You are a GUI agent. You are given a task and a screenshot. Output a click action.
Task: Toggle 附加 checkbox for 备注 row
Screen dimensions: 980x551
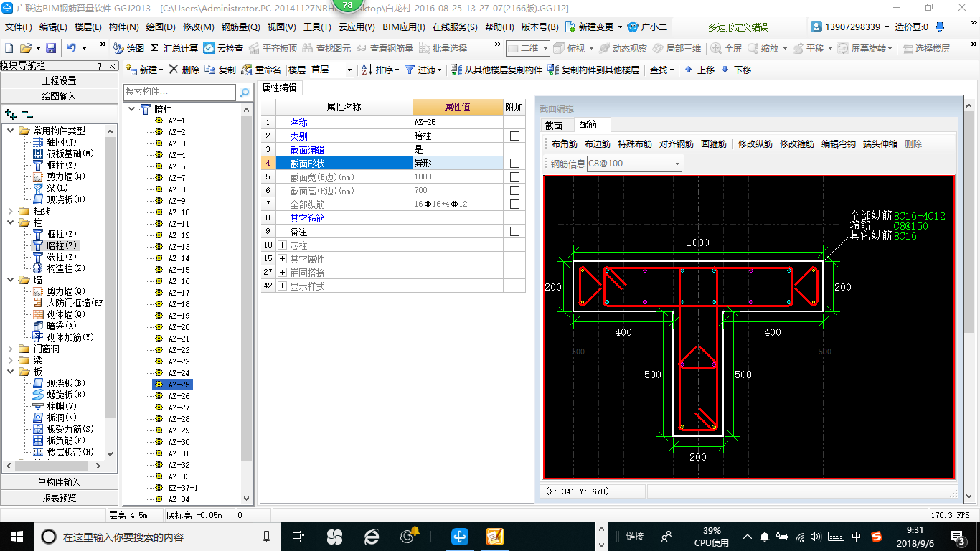point(514,232)
